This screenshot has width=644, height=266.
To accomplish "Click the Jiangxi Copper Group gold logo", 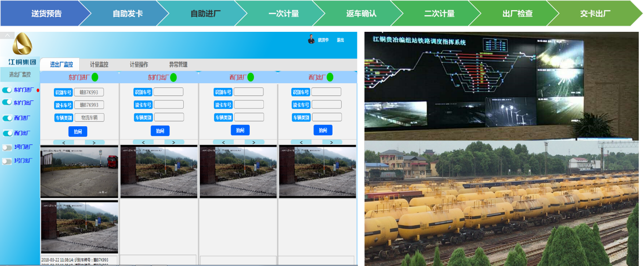I will click(22, 45).
